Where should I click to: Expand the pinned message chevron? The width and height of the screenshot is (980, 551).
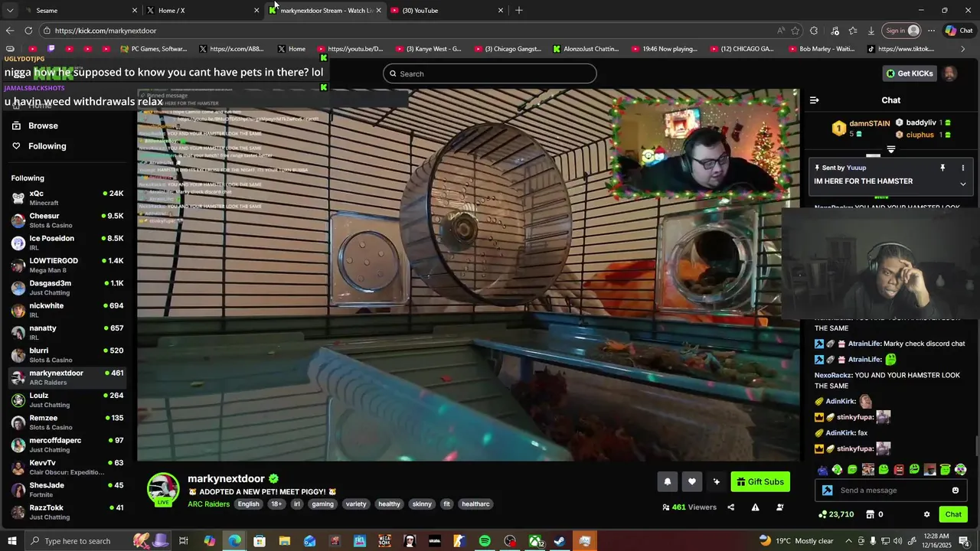962,184
